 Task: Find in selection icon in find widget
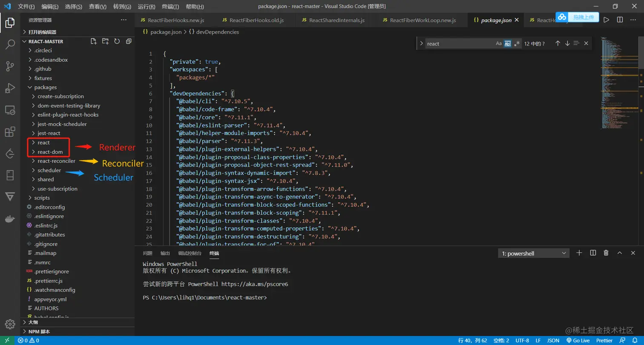[577, 43]
